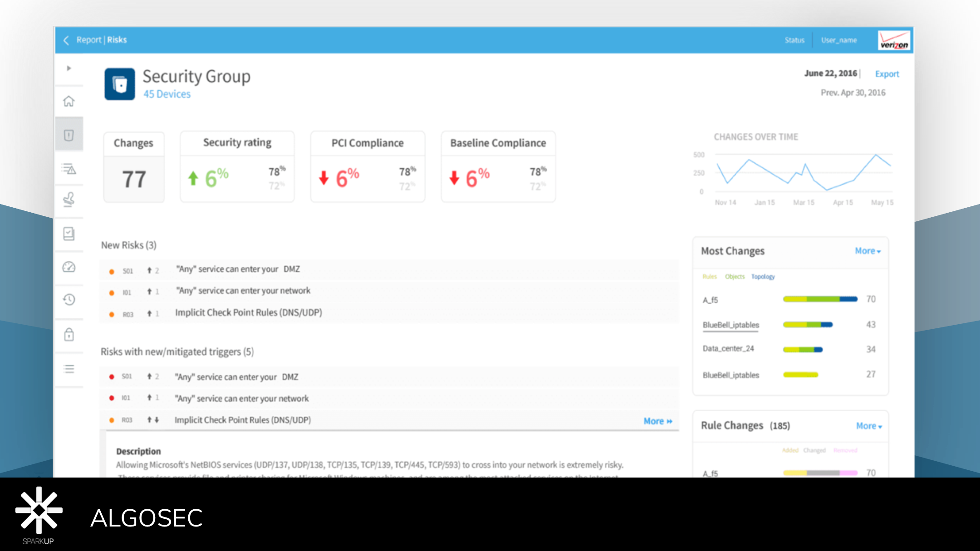Click Prev. Apr 30, 2016 date
Viewport: 980px width, 551px height.
point(853,93)
